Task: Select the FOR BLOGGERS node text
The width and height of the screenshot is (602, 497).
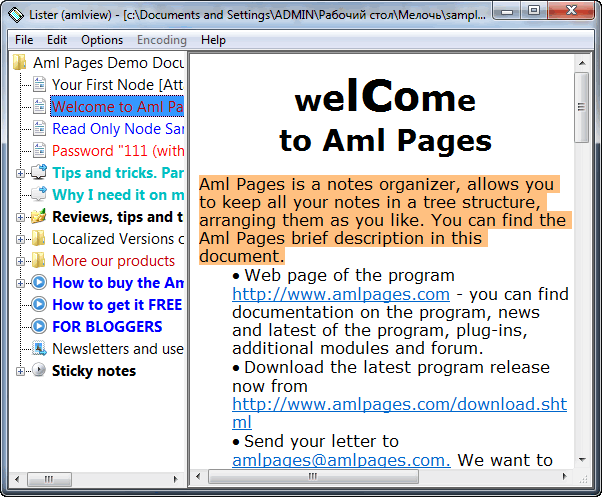Action: point(107,326)
